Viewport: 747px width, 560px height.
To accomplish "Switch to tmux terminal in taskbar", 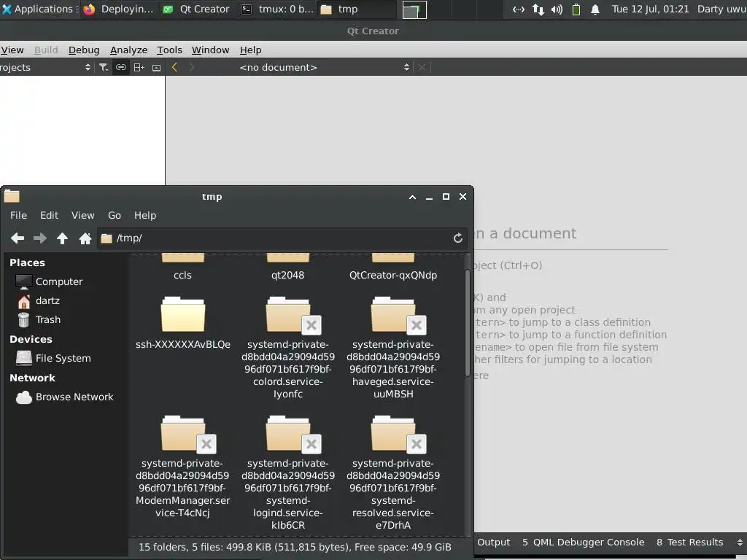I will (277, 9).
